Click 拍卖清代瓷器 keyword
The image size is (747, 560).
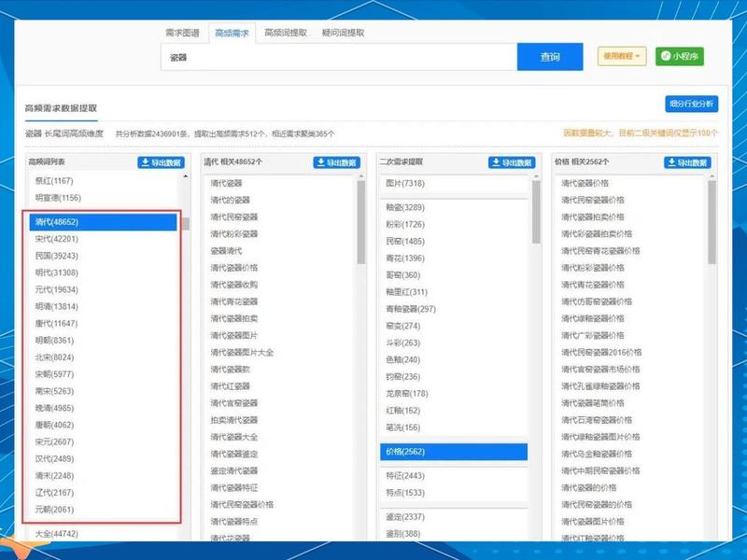point(234,420)
